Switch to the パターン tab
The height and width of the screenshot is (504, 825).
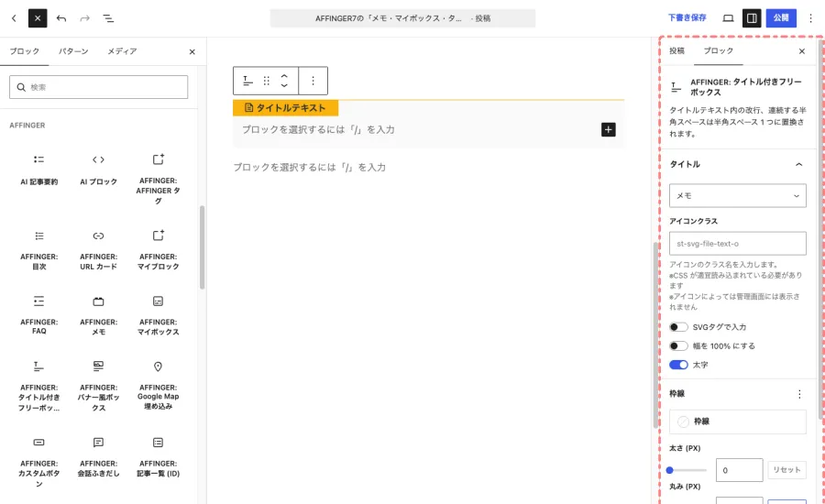73,51
